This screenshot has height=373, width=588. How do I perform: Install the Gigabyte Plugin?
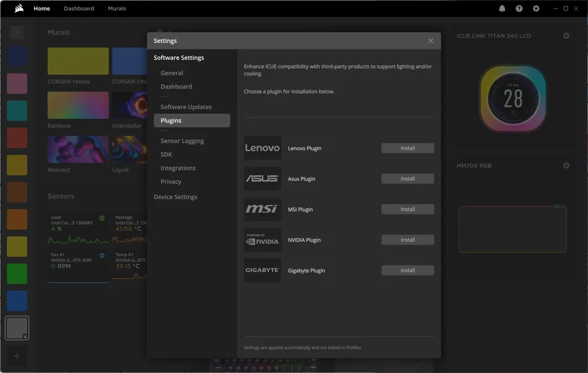(x=407, y=270)
